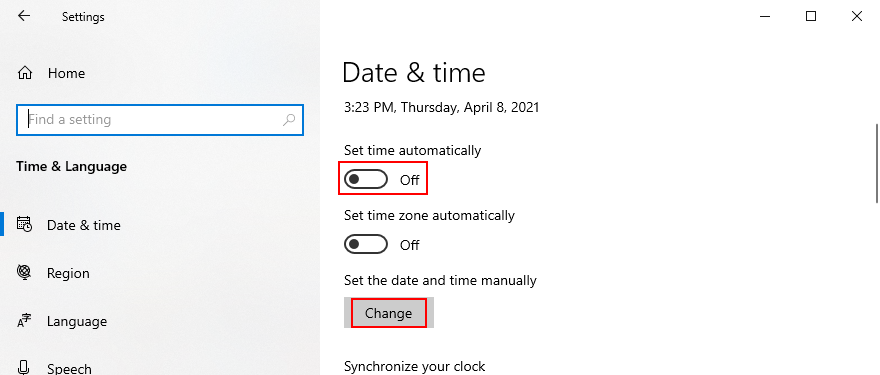Close the Settings window

pyautogui.click(x=856, y=16)
